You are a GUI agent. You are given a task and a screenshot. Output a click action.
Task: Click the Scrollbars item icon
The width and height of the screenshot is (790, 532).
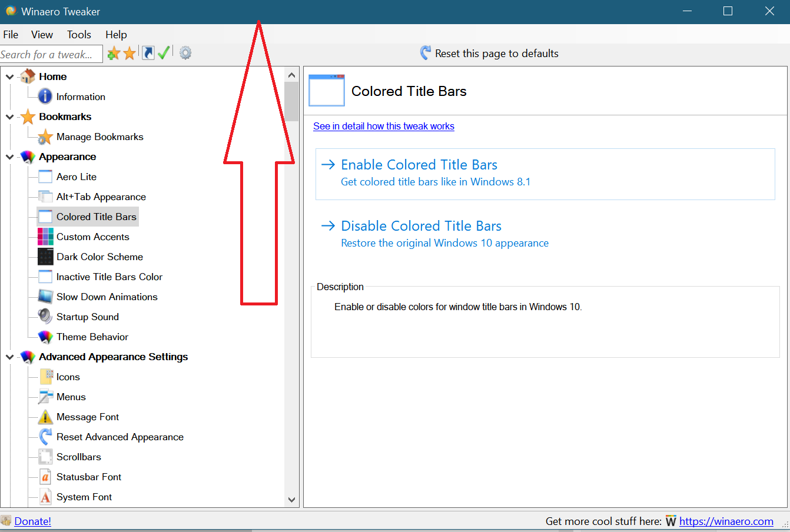45,457
